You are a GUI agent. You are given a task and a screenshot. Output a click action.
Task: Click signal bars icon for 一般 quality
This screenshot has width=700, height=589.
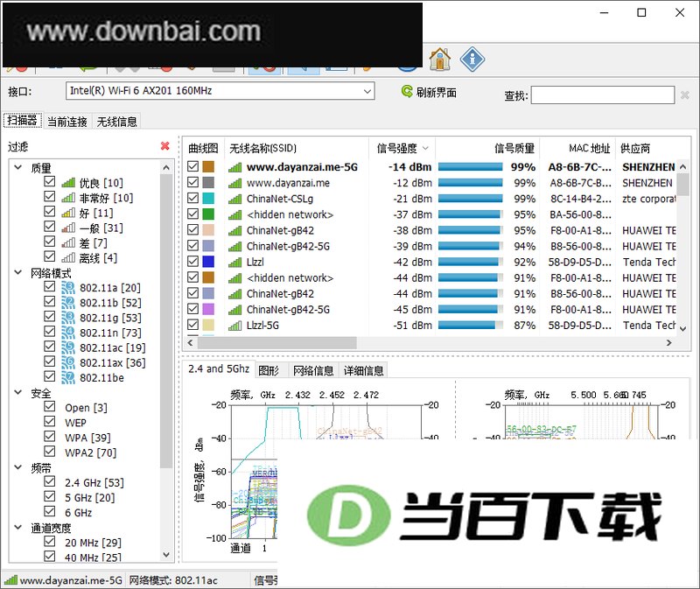click(x=68, y=228)
